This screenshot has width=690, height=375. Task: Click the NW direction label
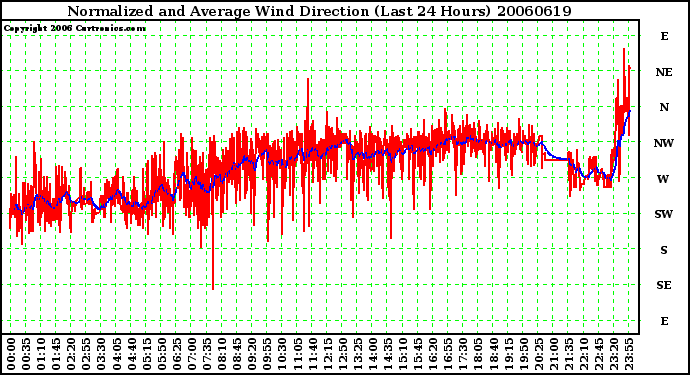(664, 143)
